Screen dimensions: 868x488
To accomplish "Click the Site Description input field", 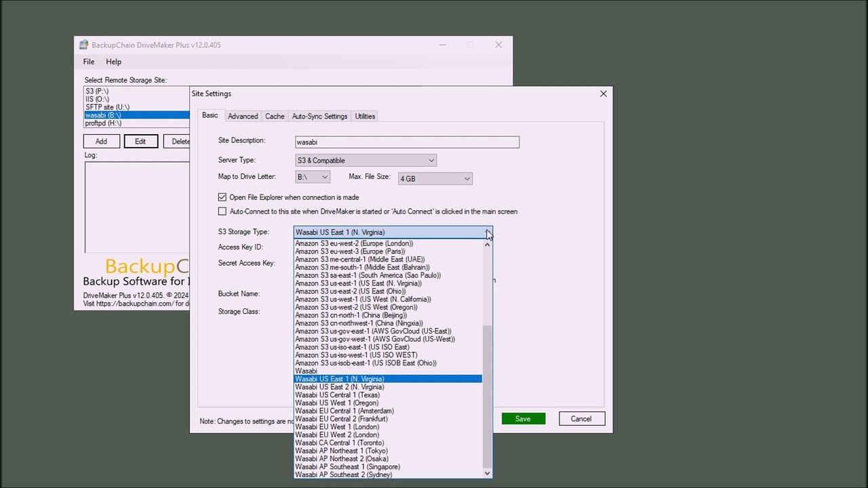I will [407, 142].
